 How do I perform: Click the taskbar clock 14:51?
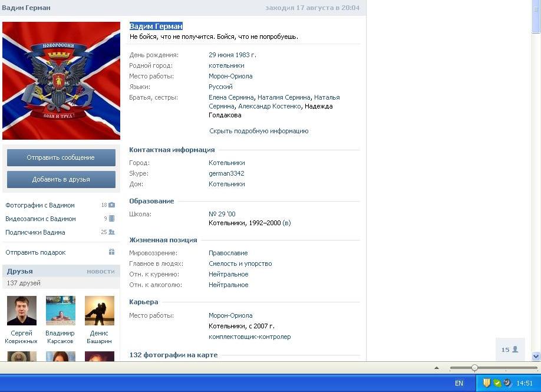(x=524, y=383)
